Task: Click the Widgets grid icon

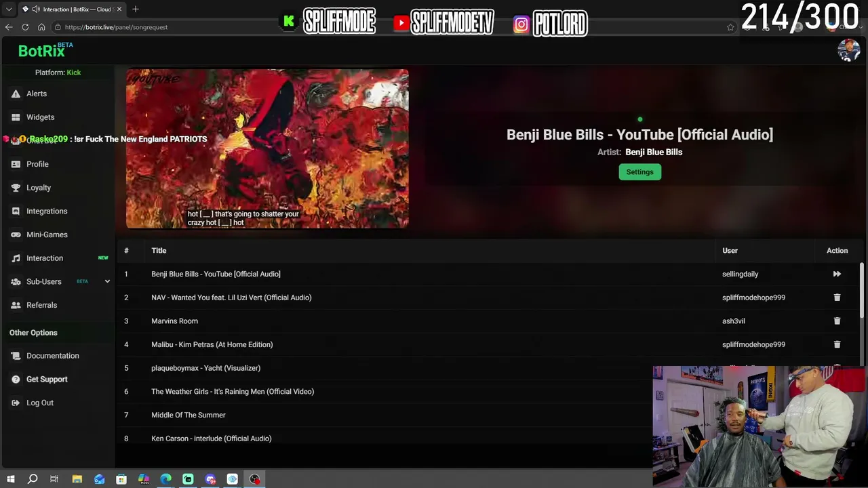Action: [16, 117]
